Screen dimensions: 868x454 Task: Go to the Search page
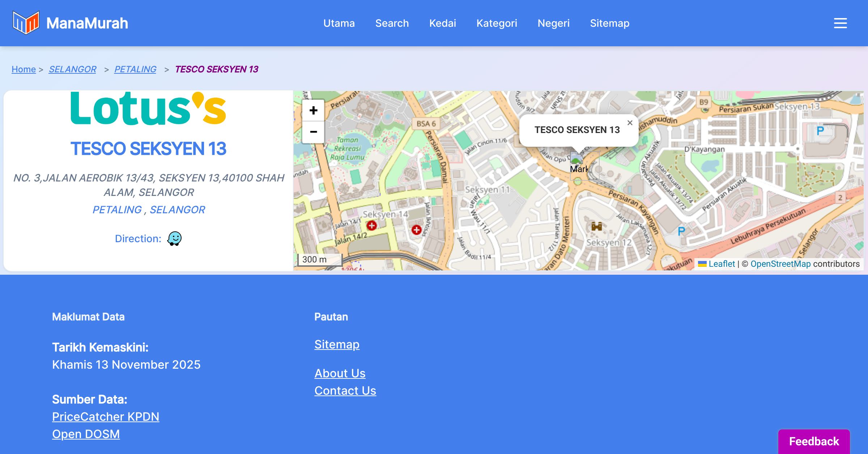pos(392,23)
